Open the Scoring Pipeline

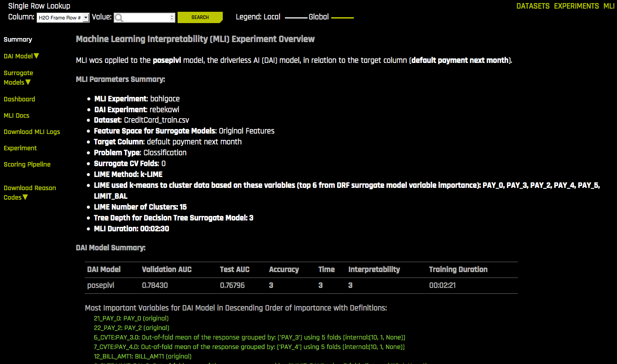coord(27,164)
